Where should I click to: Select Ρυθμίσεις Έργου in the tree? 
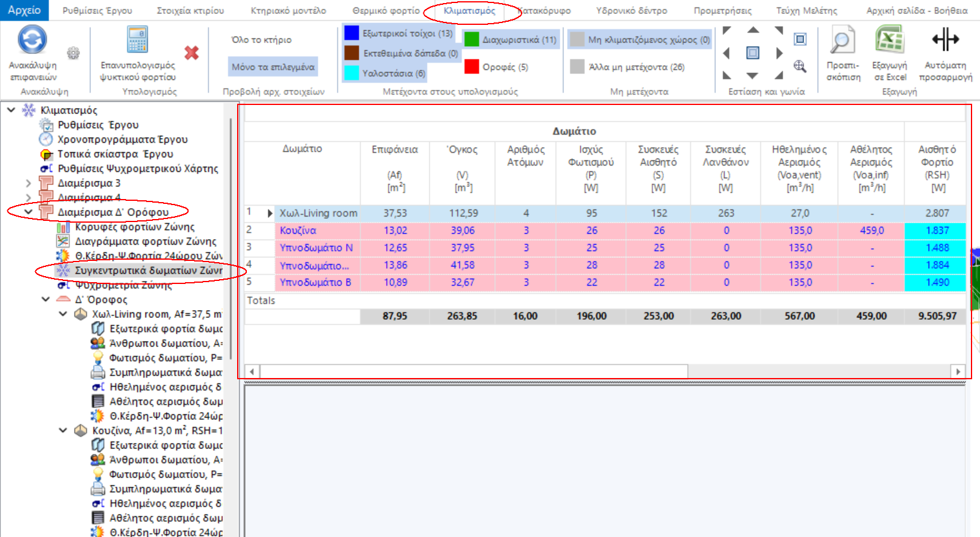pos(98,124)
